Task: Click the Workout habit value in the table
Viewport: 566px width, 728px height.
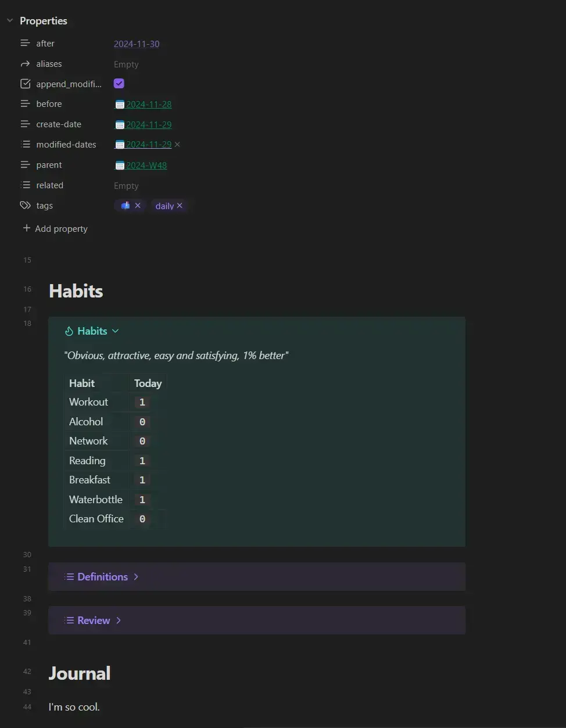Action: click(142, 403)
